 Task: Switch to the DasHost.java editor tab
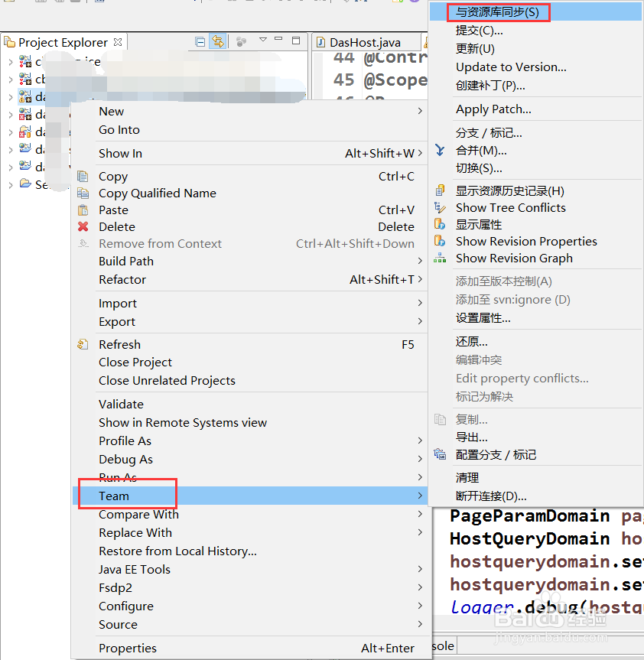click(365, 43)
